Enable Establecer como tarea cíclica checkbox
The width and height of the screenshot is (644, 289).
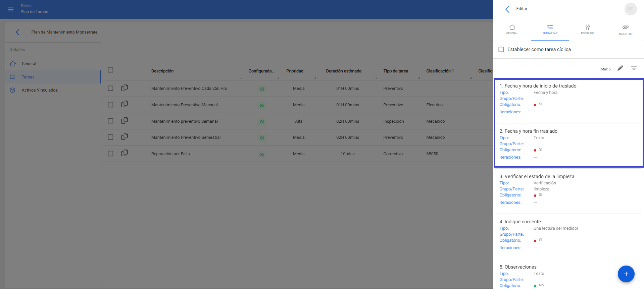click(x=501, y=49)
